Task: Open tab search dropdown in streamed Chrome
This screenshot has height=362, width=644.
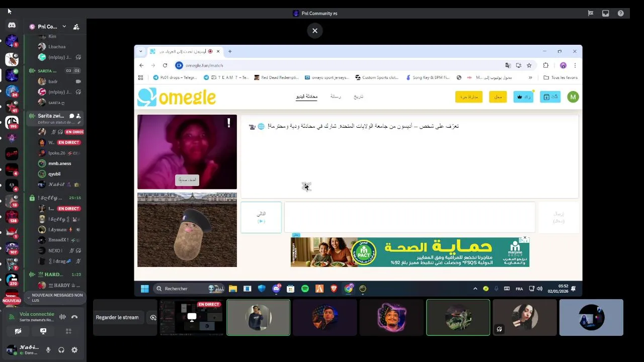Action: click(141, 51)
